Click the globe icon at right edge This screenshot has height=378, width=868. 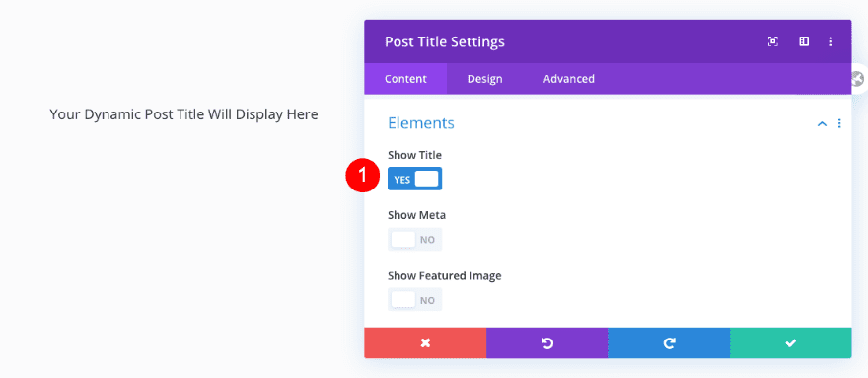858,79
